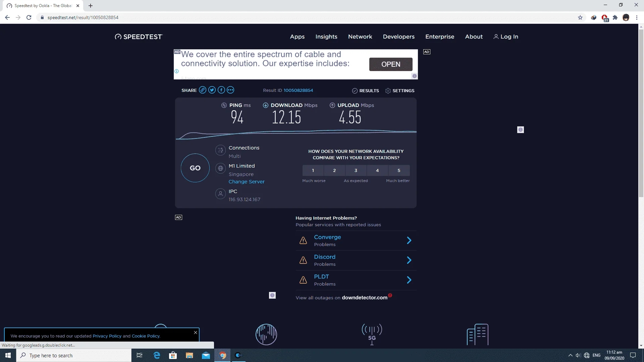Click the circular waveform icon
This screenshot has width=644, height=362.
click(266, 334)
